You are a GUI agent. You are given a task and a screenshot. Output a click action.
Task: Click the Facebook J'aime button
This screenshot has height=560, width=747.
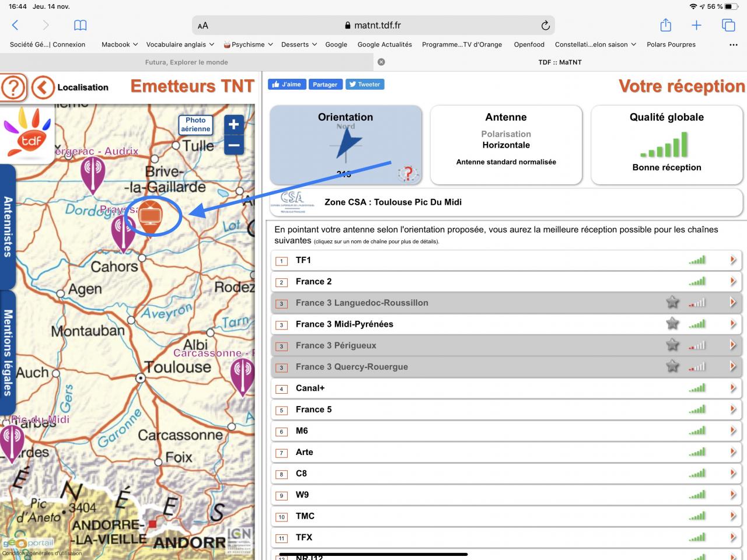point(286,85)
